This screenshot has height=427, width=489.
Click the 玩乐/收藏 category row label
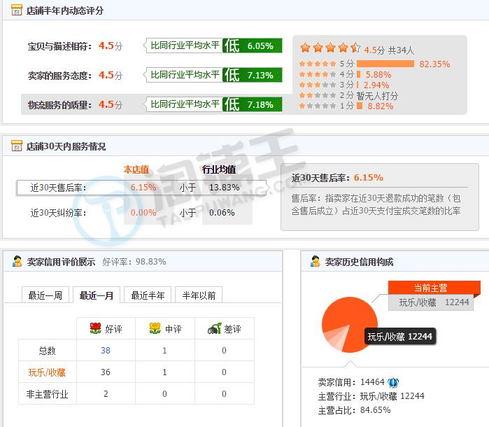point(47,372)
